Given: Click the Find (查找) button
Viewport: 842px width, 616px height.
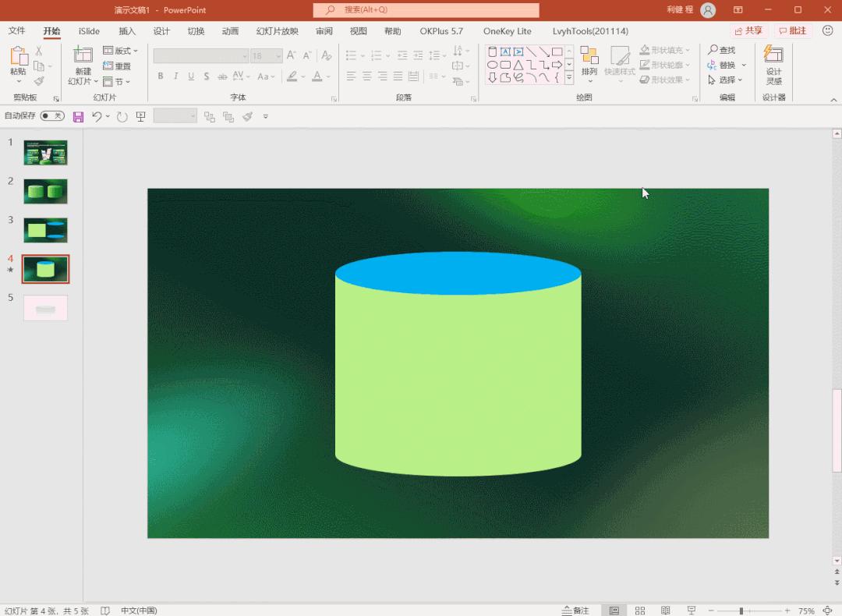Looking at the screenshot, I should (x=722, y=50).
